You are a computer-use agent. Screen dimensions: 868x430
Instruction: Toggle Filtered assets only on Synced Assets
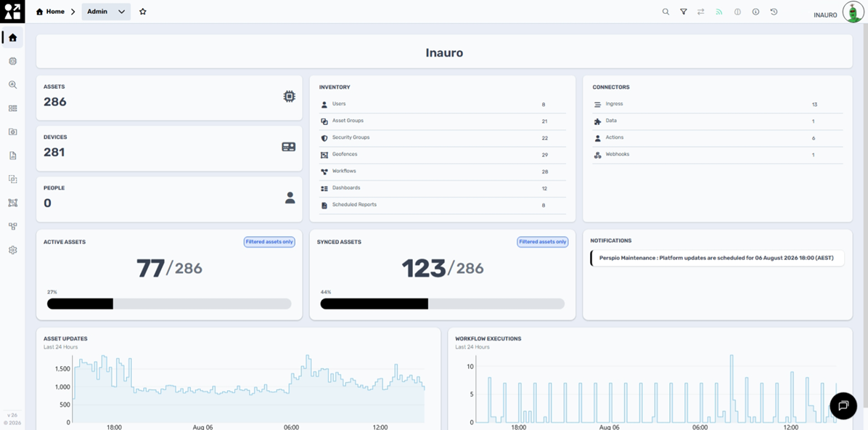click(x=543, y=242)
